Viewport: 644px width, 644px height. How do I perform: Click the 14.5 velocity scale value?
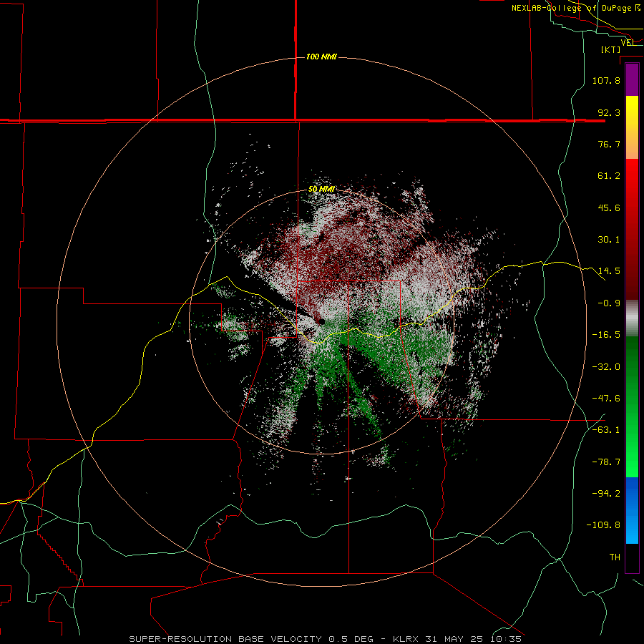(x=609, y=271)
